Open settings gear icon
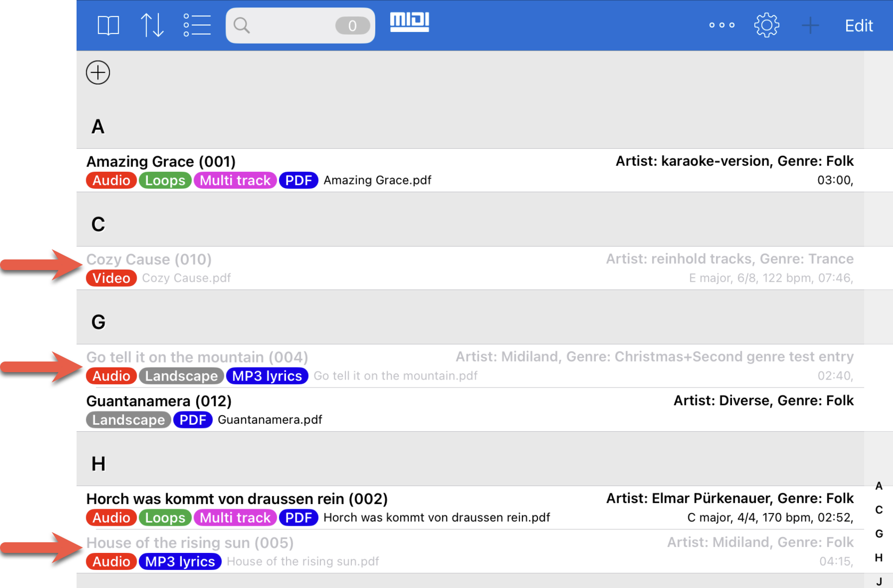The image size is (893, 588). coord(766,26)
